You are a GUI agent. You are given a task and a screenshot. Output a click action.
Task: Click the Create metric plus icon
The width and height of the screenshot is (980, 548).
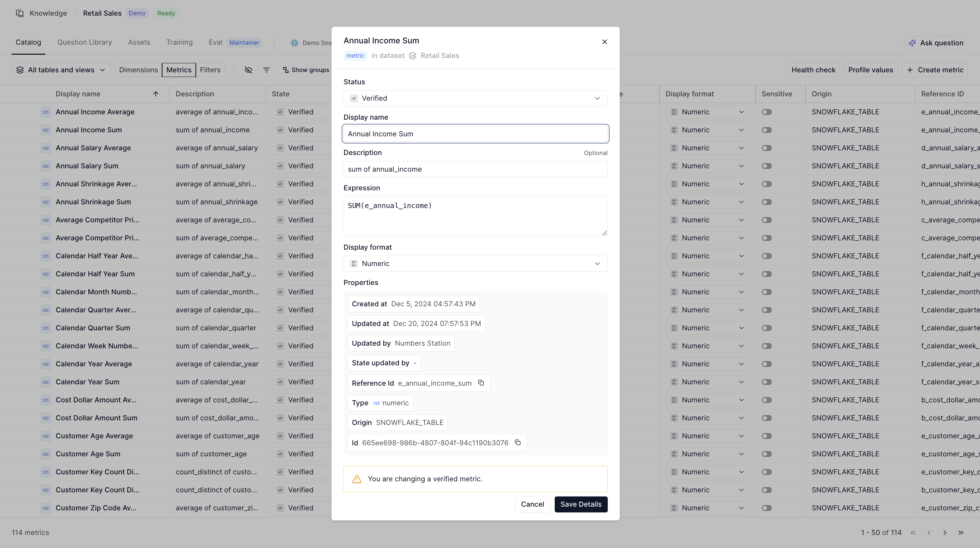click(x=910, y=70)
